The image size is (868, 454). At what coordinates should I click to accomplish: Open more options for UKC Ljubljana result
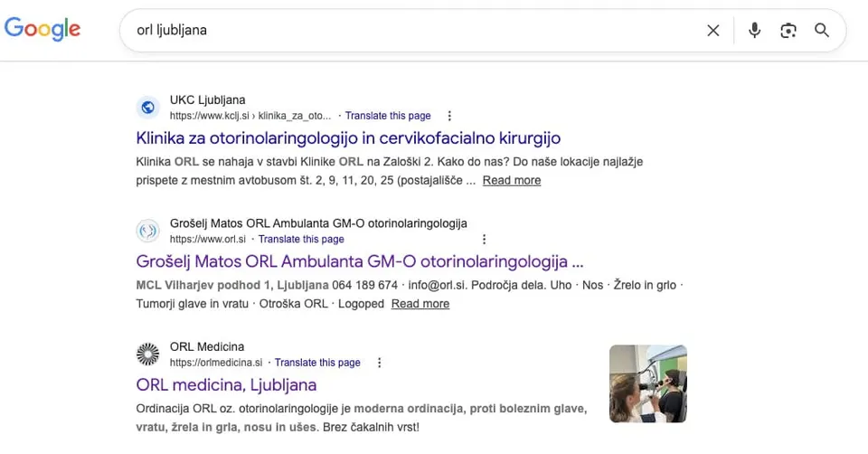449,116
